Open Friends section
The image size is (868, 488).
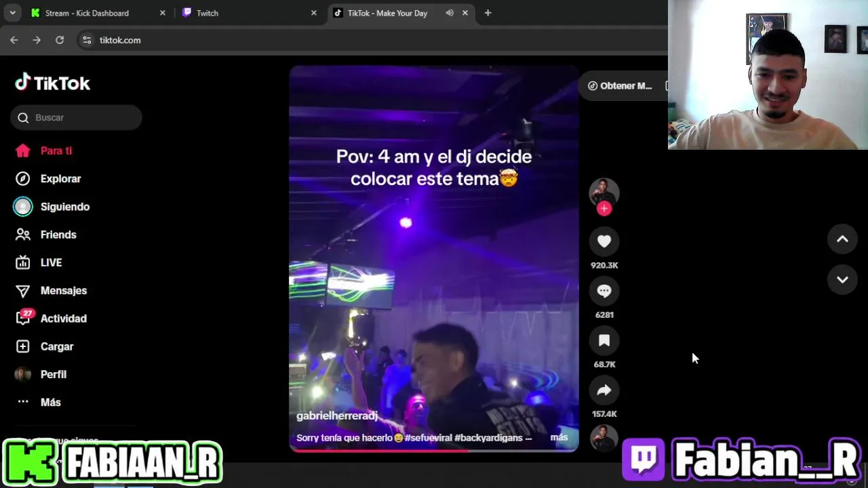point(45,235)
